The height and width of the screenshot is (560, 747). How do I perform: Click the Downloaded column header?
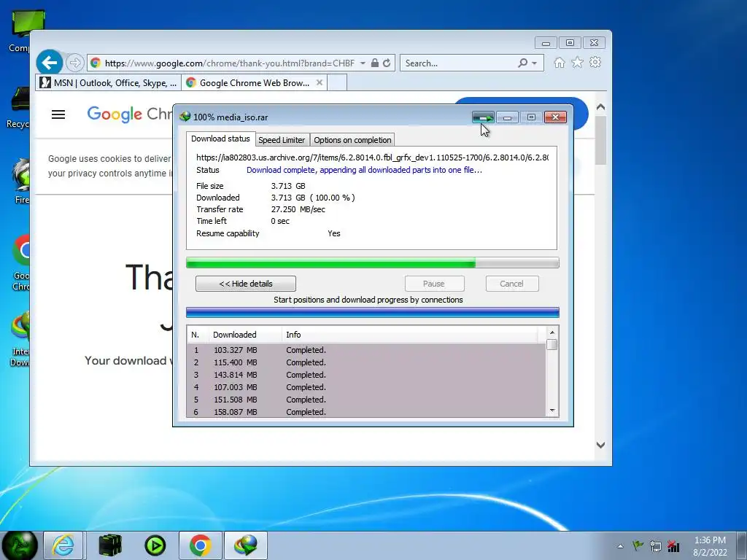[x=245, y=335]
